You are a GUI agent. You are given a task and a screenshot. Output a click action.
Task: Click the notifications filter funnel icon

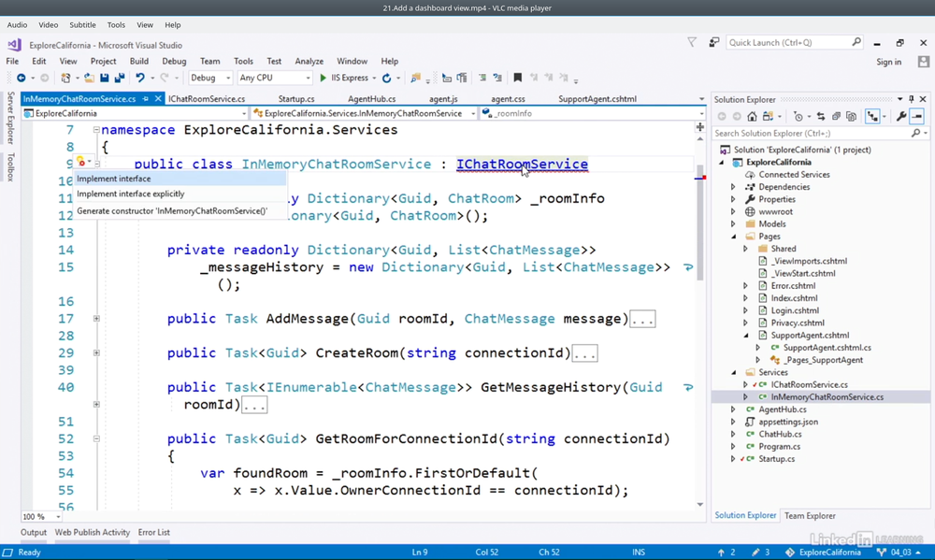[692, 42]
